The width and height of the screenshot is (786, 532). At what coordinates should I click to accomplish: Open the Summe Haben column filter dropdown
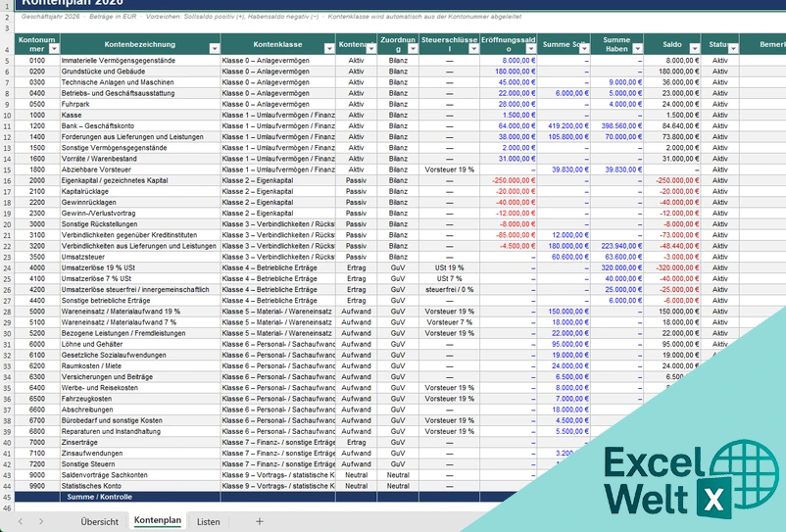click(x=638, y=49)
